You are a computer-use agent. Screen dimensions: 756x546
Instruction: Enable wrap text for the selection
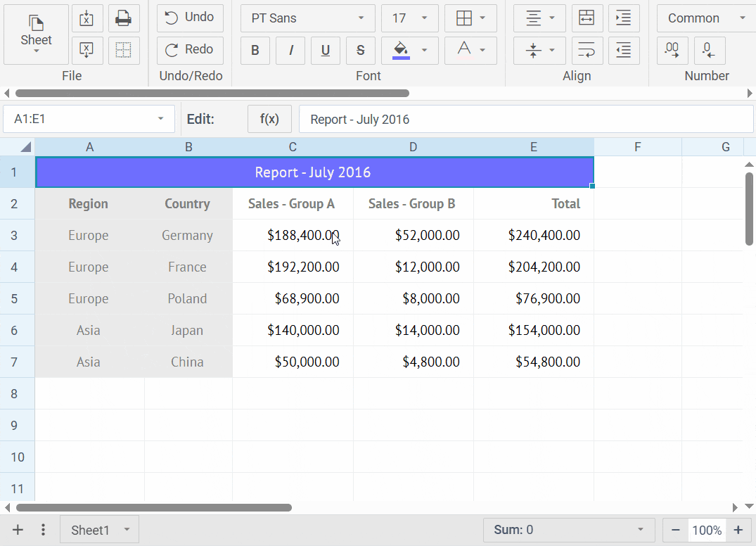click(x=587, y=51)
